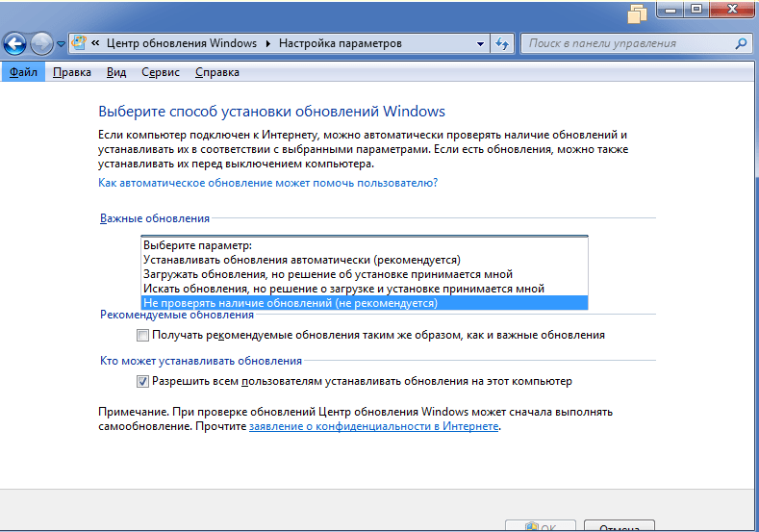The width and height of the screenshot is (759, 532).
Task: Click the folder icon near the title bar
Action: tap(637, 13)
